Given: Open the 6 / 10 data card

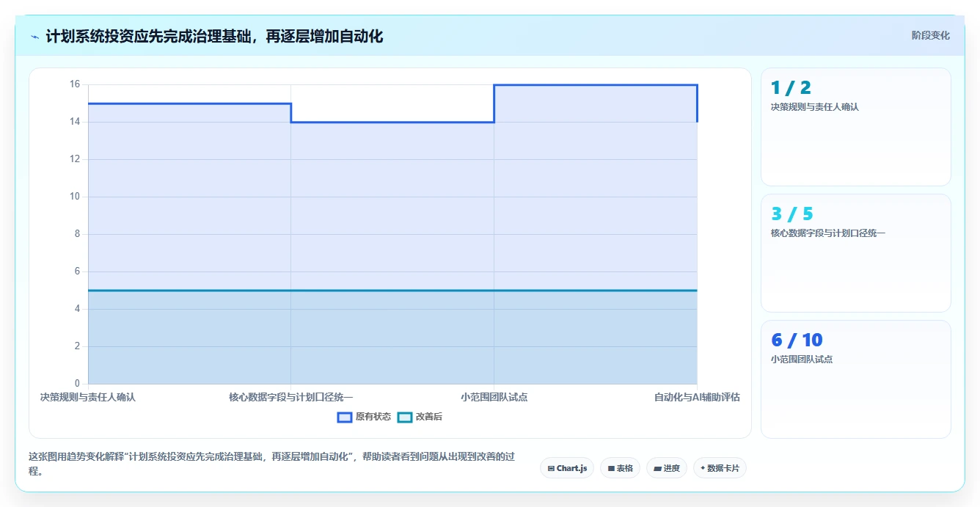Looking at the screenshot, I should tap(856, 379).
